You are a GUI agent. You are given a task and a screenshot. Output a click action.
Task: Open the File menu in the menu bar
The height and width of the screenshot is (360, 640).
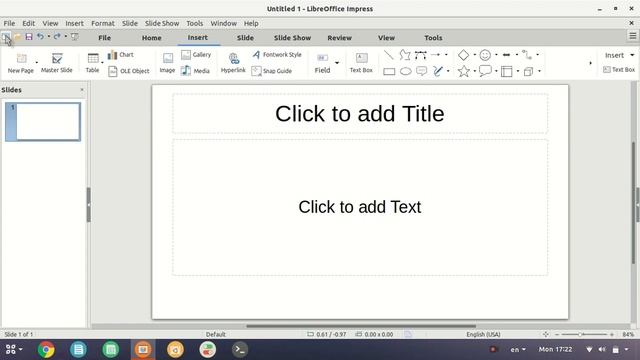(x=9, y=23)
